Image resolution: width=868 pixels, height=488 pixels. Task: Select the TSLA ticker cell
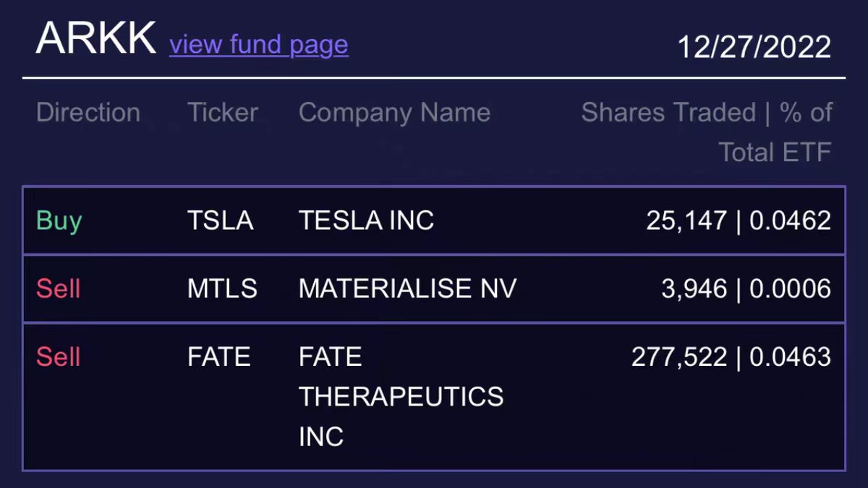221,221
